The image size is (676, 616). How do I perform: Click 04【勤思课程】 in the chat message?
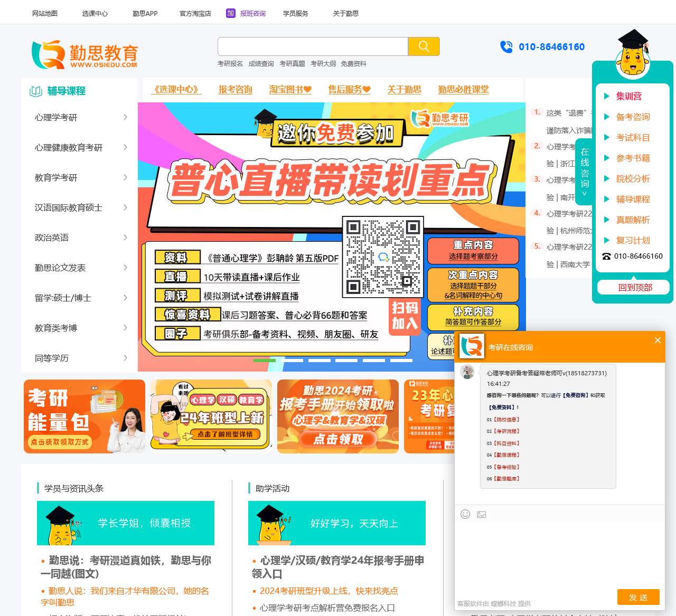coord(503,455)
